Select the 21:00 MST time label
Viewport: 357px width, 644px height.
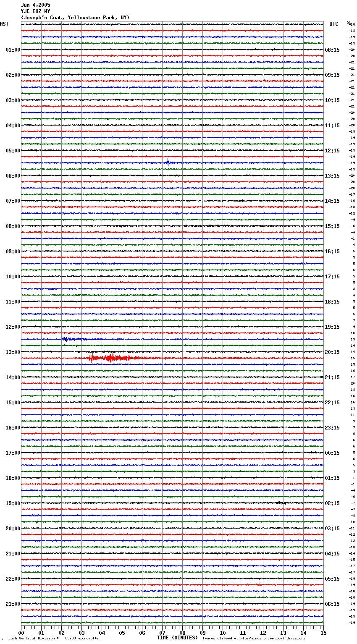pos(13,554)
